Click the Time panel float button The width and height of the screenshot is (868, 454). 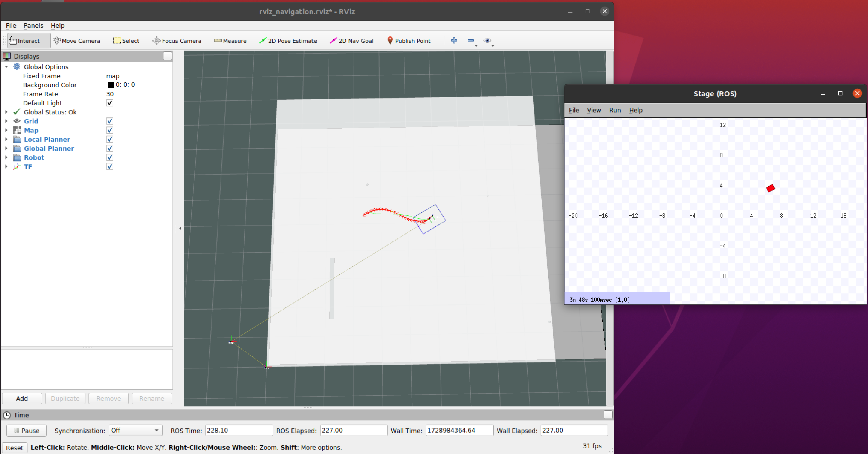[608, 415]
